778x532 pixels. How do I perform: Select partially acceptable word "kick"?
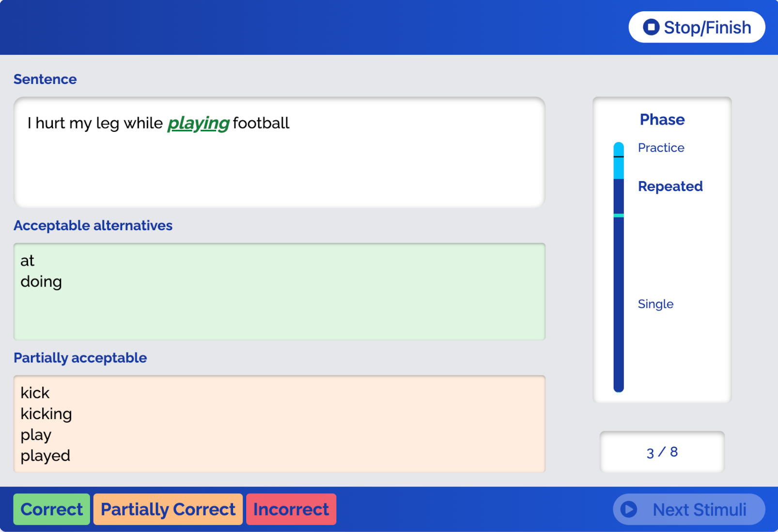coord(35,393)
